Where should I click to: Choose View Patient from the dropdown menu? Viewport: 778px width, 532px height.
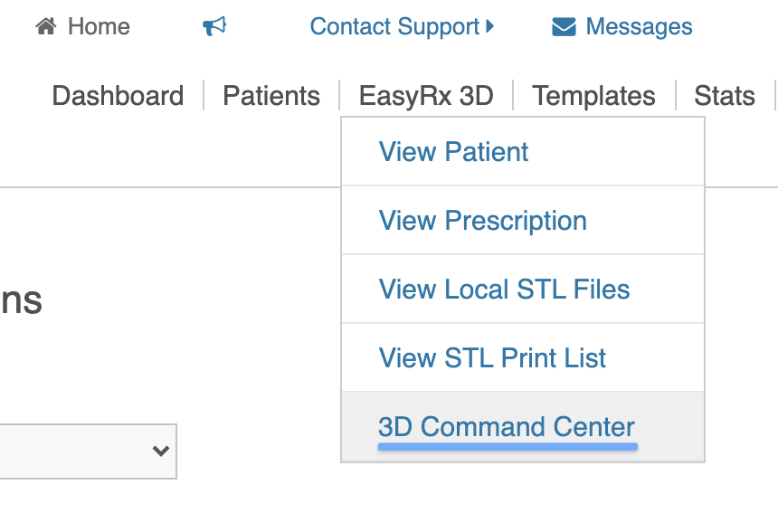tap(523, 151)
